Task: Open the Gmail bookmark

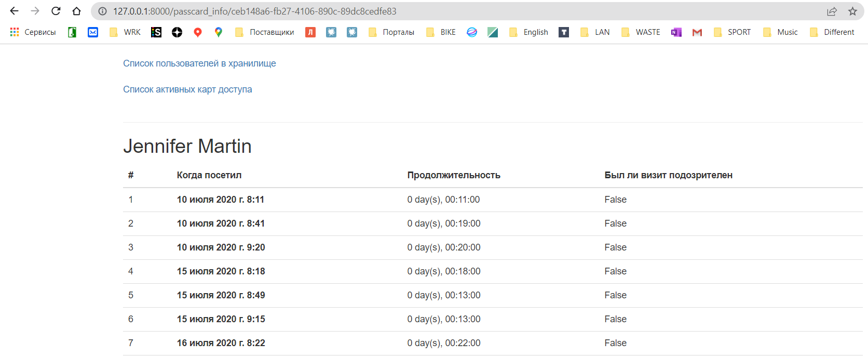Action: point(697,32)
